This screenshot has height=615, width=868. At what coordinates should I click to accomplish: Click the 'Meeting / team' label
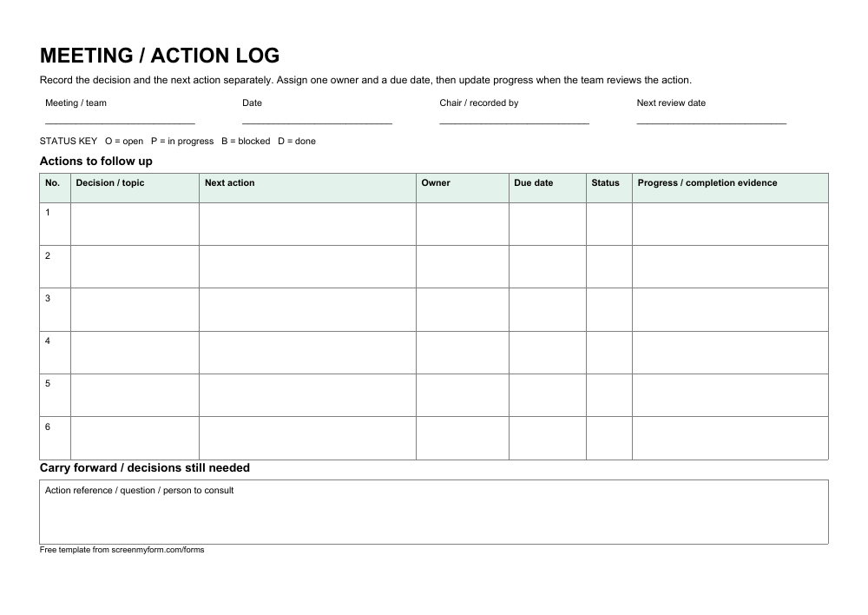click(x=76, y=103)
